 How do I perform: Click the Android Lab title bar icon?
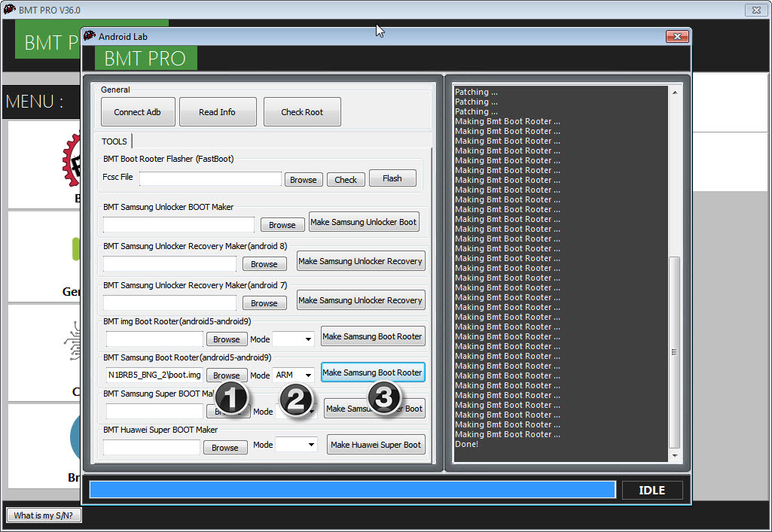(x=90, y=36)
